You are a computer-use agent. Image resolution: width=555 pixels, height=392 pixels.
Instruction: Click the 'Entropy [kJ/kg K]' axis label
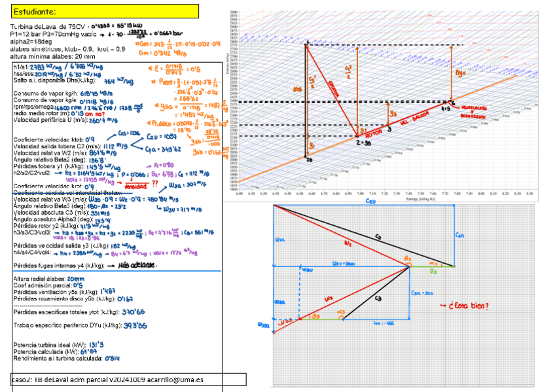420,199
